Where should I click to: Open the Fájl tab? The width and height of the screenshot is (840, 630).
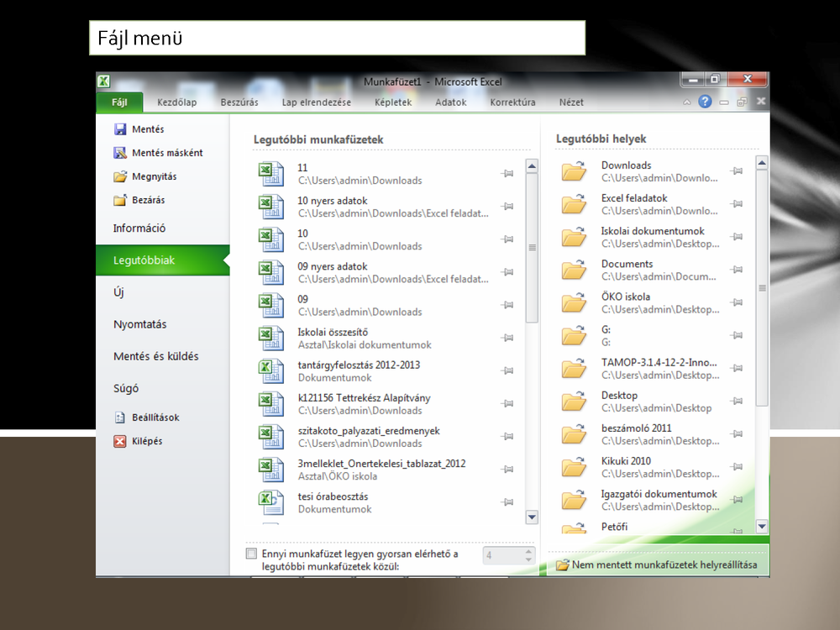coord(119,102)
